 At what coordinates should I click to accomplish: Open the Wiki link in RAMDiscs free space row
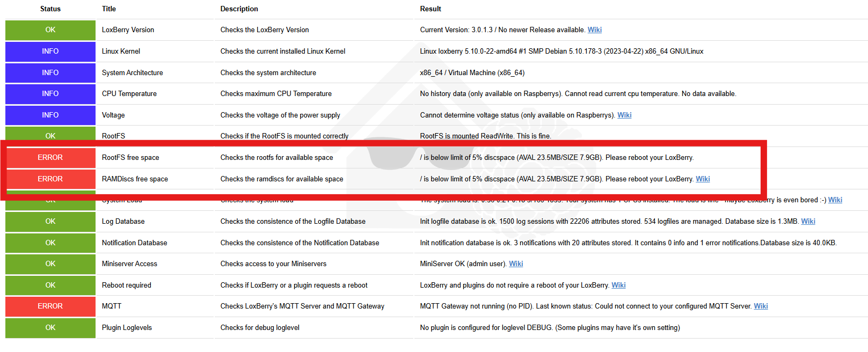pyautogui.click(x=703, y=179)
